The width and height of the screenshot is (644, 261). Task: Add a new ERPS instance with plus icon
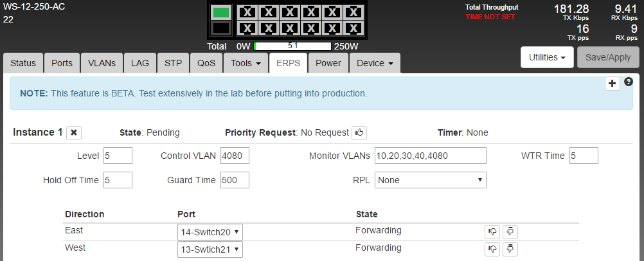click(x=613, y=84)
